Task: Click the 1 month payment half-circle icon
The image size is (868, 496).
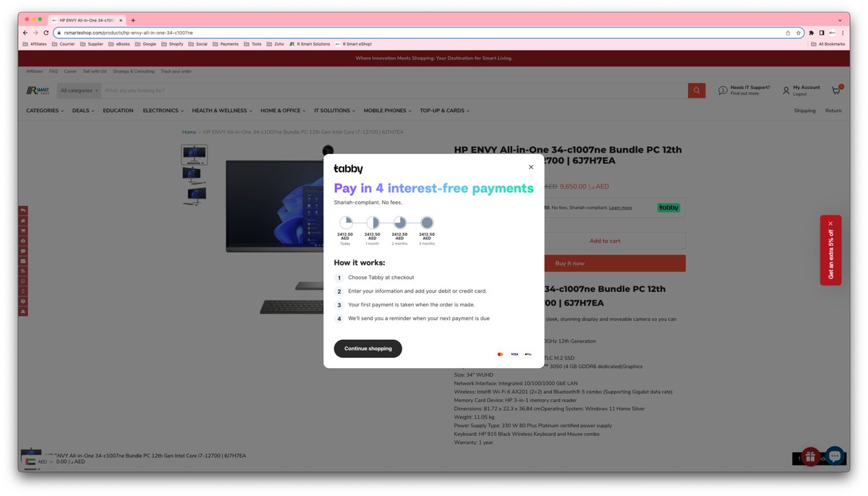Action: click(373, 223)
